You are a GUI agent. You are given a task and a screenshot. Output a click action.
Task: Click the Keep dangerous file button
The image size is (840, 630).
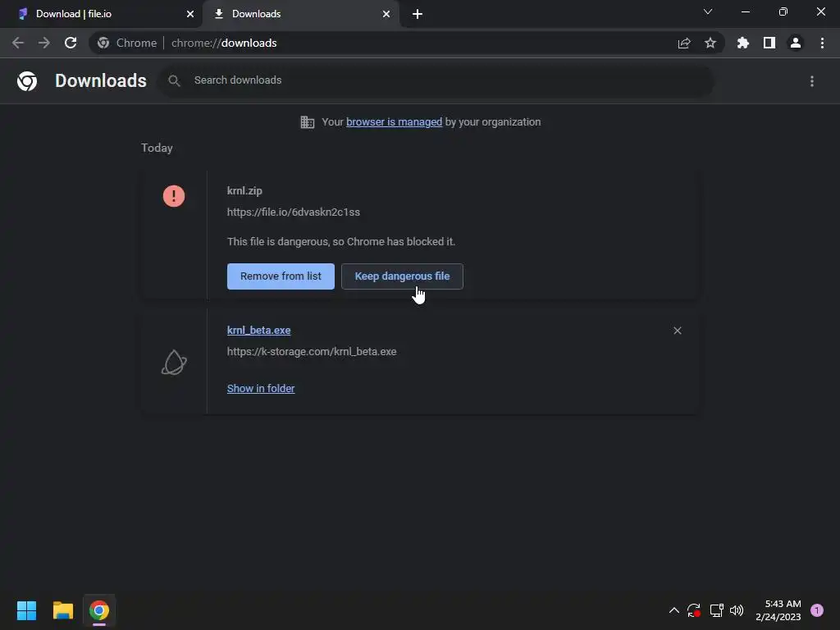[402, 276]
